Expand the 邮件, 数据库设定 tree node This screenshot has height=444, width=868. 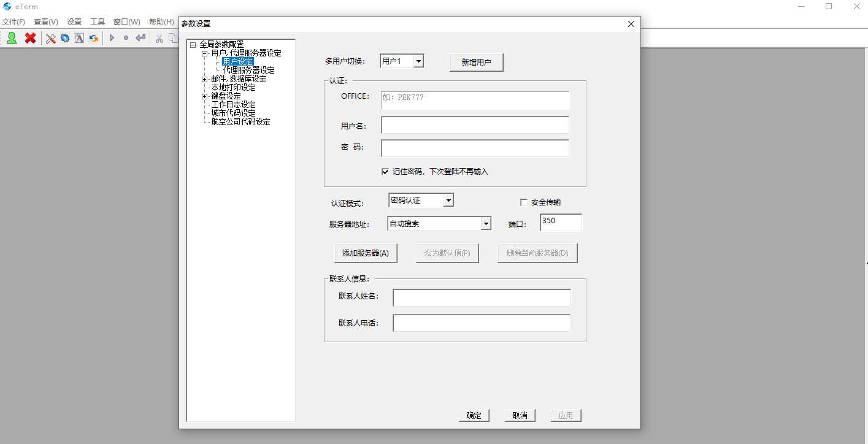tap(205, 79)
